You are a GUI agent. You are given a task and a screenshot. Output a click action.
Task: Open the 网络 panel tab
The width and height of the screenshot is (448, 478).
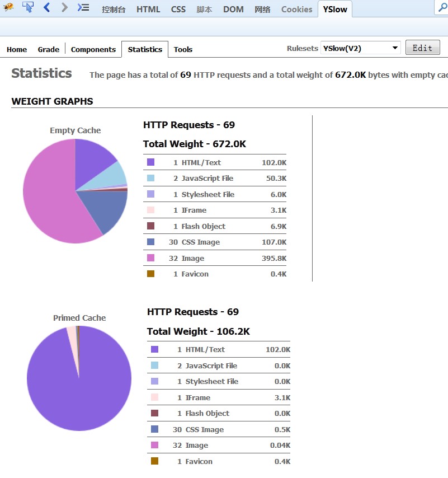coord(262,10)
